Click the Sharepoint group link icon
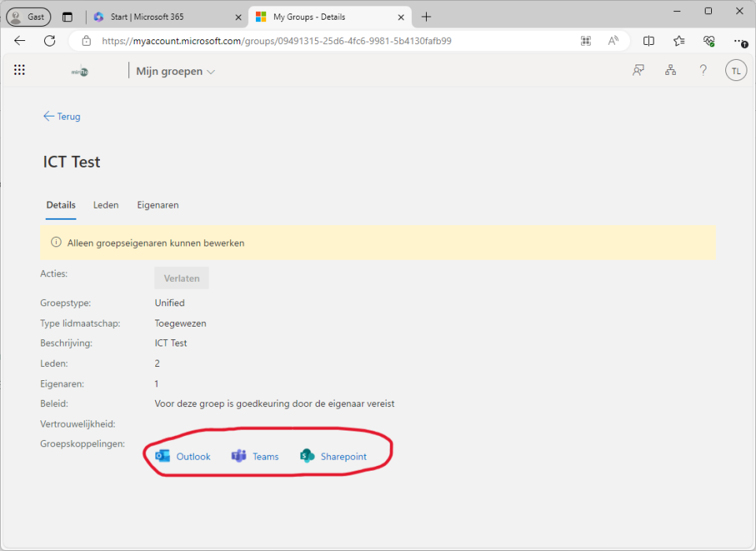 [307, 457]
